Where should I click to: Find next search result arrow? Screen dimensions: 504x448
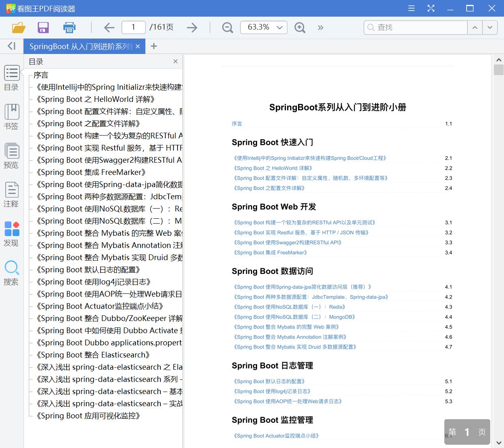click(x=490, y=27)
